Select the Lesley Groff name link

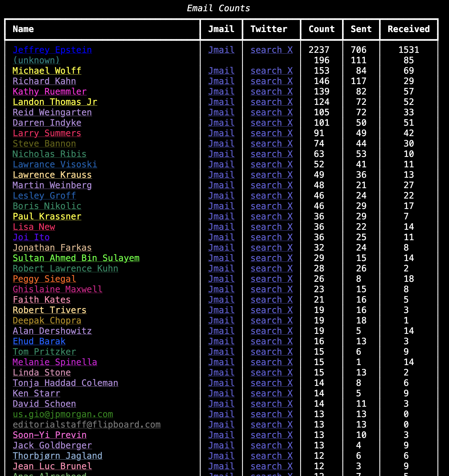44,196
